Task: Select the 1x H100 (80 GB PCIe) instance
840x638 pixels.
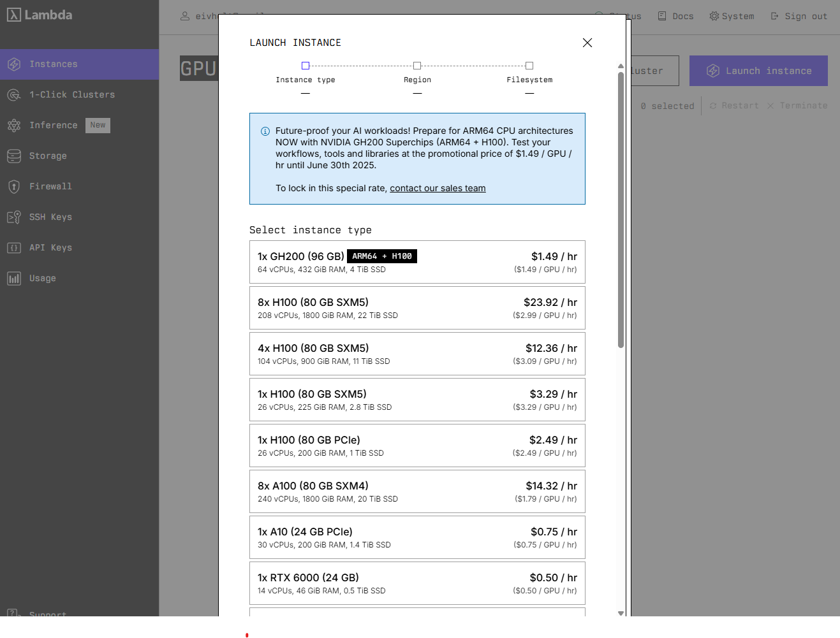Action: click(x=417, y=446)
